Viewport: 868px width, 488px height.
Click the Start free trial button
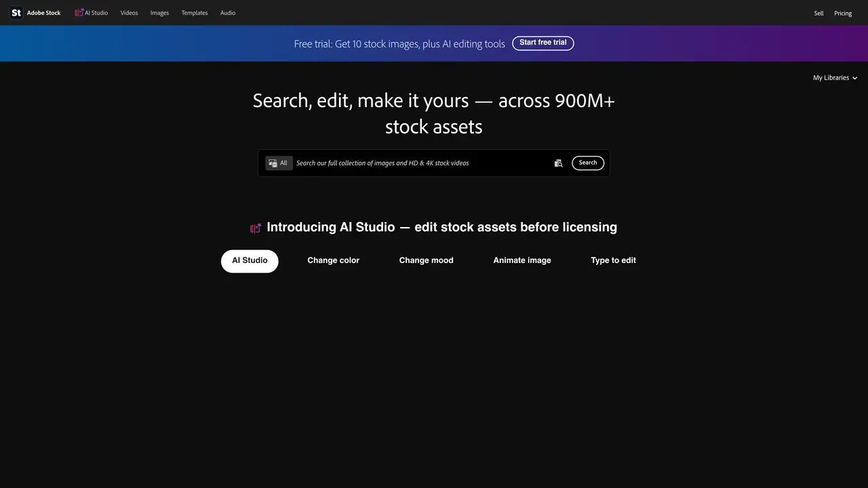click(x=543, y=43)
